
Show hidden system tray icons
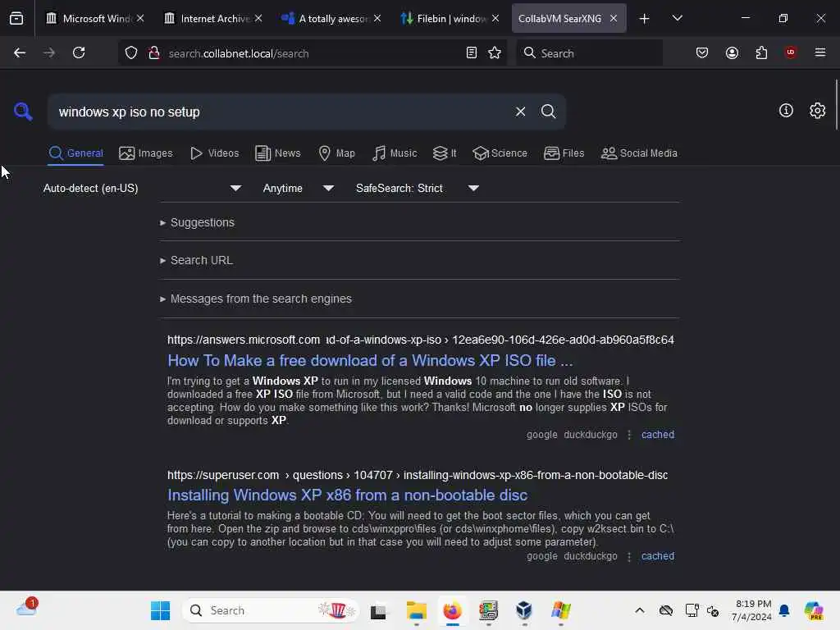tap(640, 610)
